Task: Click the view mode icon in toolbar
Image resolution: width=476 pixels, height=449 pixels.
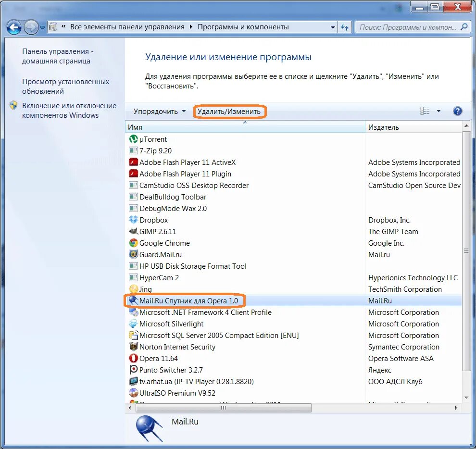Action: click(425, 111)
